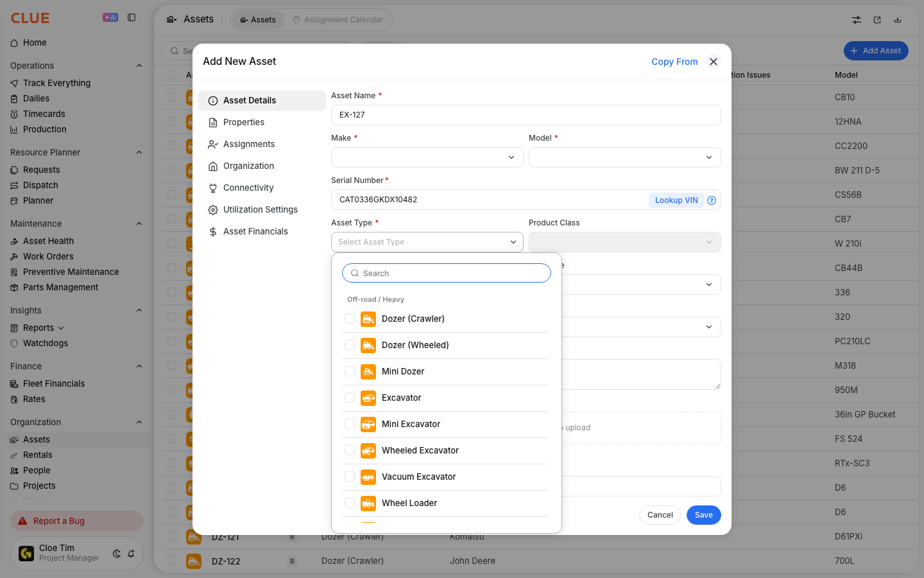Open Work Orders in sidebar
924x578 pixels.
(x=48, y=256)
